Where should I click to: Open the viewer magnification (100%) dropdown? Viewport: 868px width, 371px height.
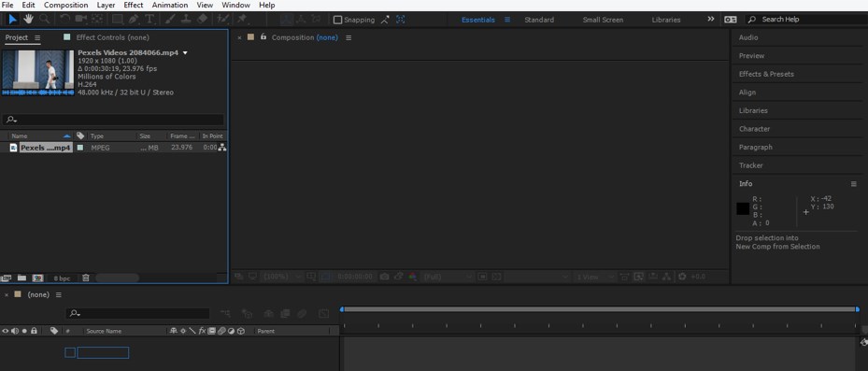(x=282, y=277)
